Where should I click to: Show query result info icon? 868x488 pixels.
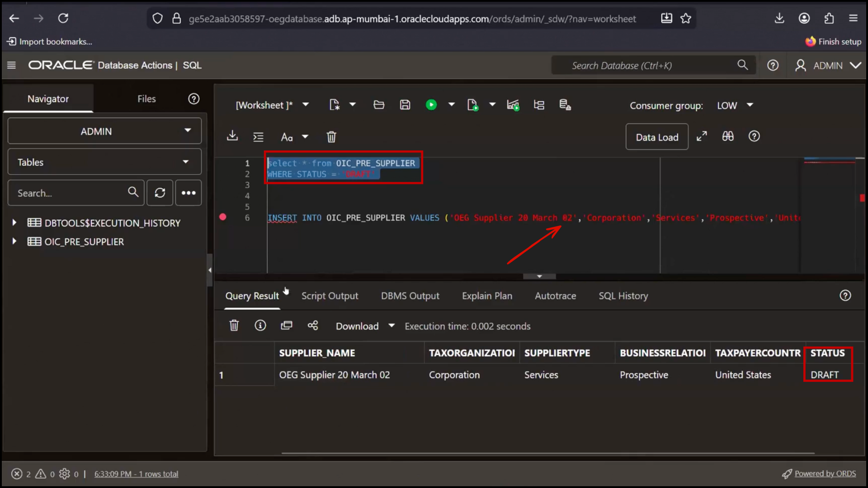(x=260, y=325)
